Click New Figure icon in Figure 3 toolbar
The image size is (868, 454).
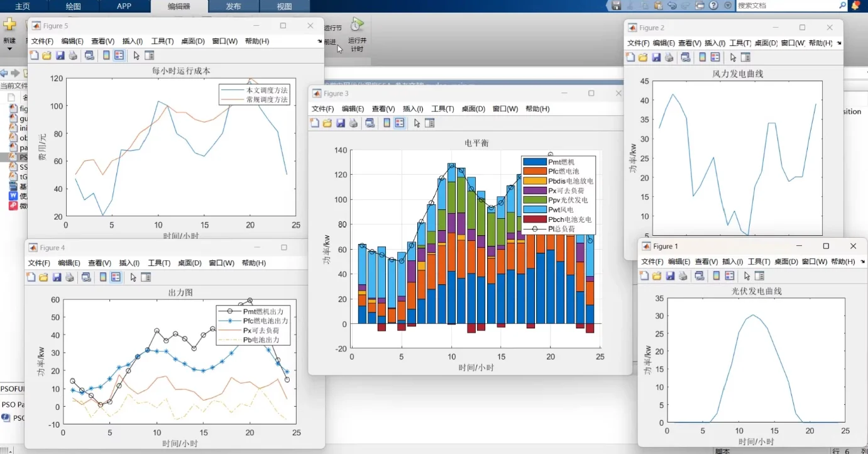coord(314,123)
